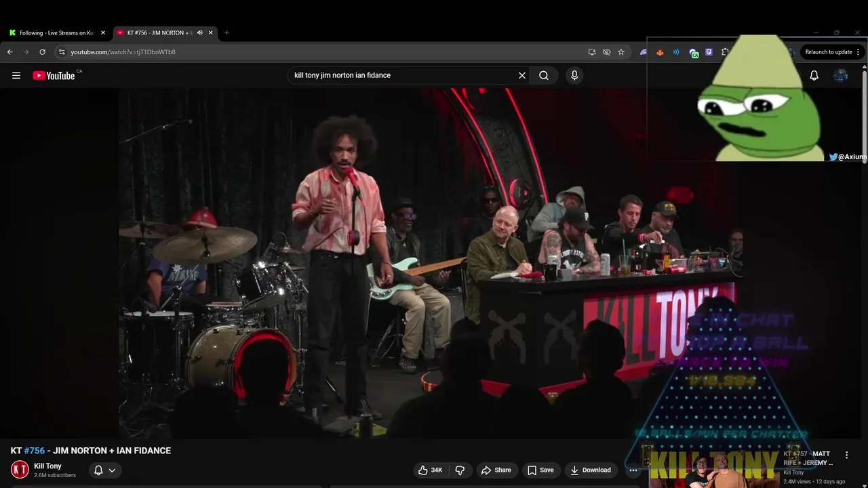Dislike the video

(460, 470)
